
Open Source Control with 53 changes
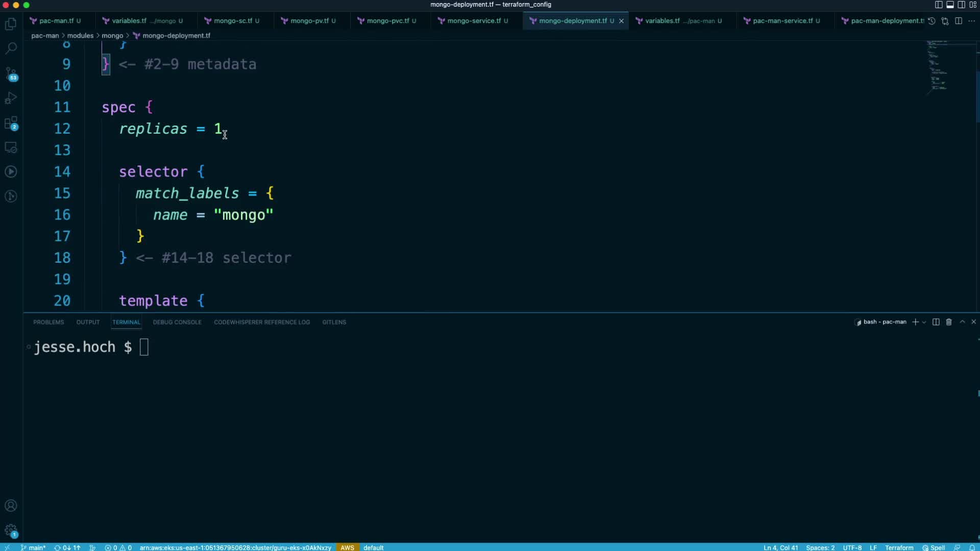11,73
